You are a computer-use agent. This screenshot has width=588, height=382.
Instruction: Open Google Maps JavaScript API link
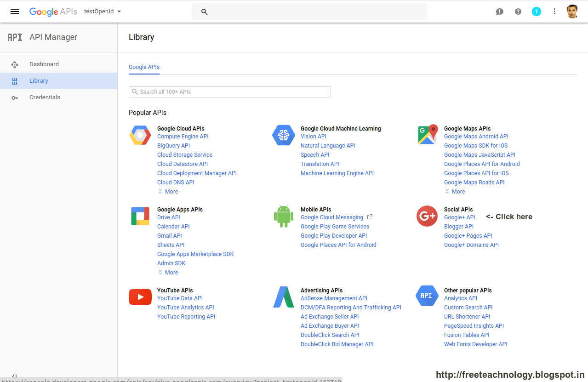[480, 155]
